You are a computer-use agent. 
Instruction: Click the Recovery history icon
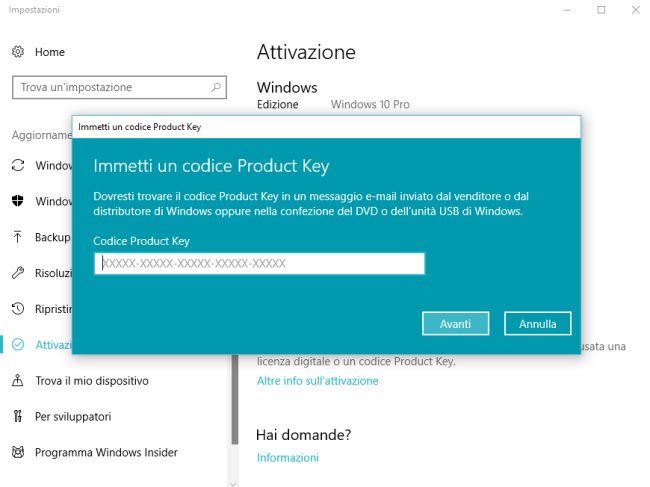(17, 309)
